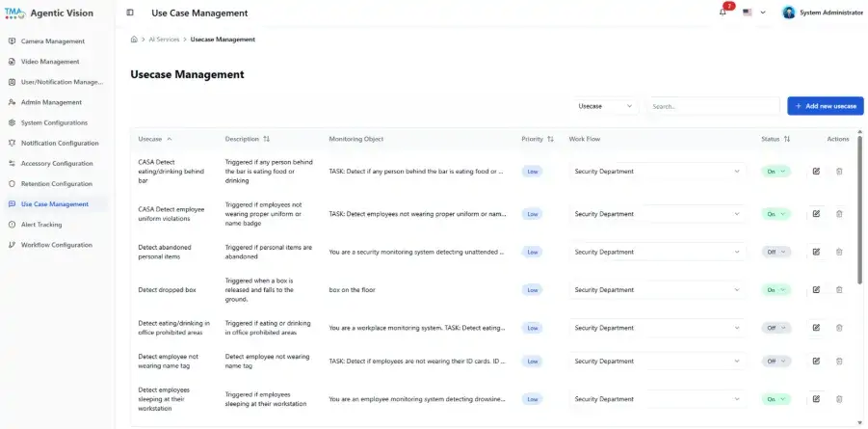Open the Usecase filter dropdown
This screenshot has width=868, height=429.
coord(605,106)
